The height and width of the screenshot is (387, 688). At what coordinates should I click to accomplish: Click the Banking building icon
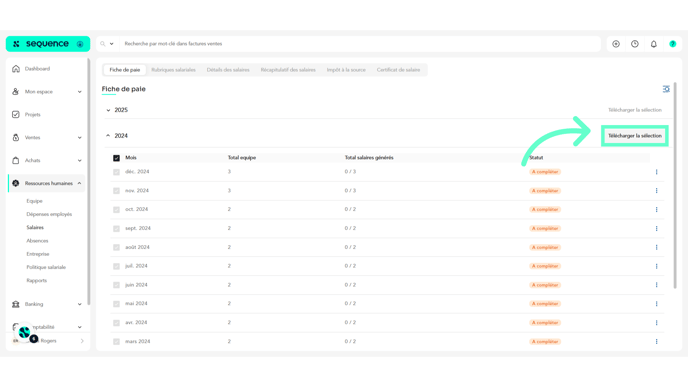tap(16, 304)
